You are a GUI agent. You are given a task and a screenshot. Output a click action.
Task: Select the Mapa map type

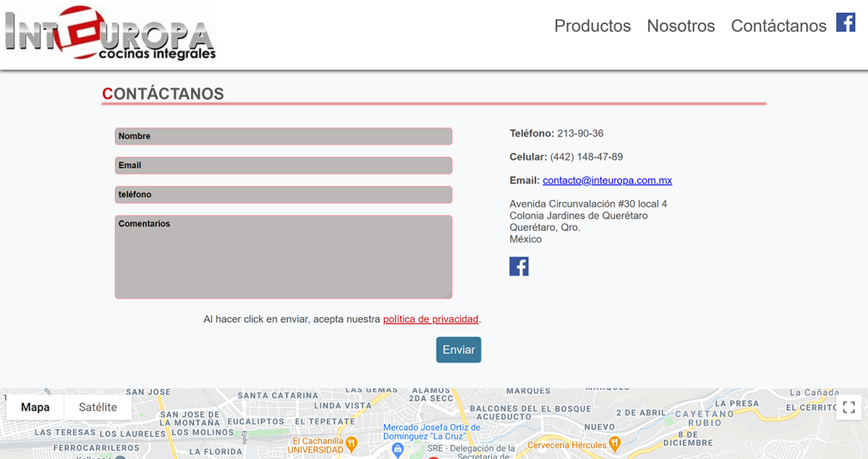[35, 407]
